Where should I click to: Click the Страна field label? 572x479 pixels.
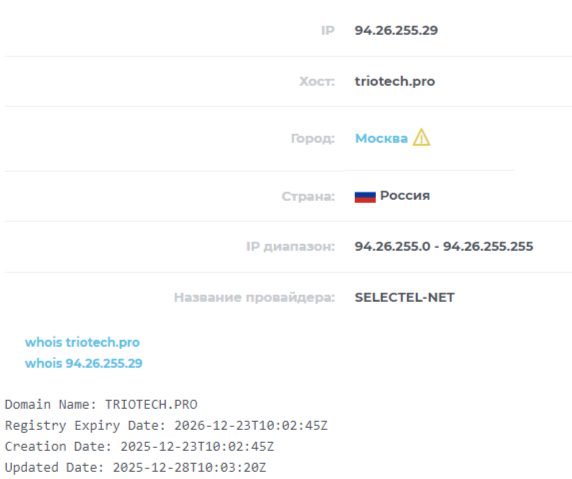pyautogui.click(x=308, y=196)
